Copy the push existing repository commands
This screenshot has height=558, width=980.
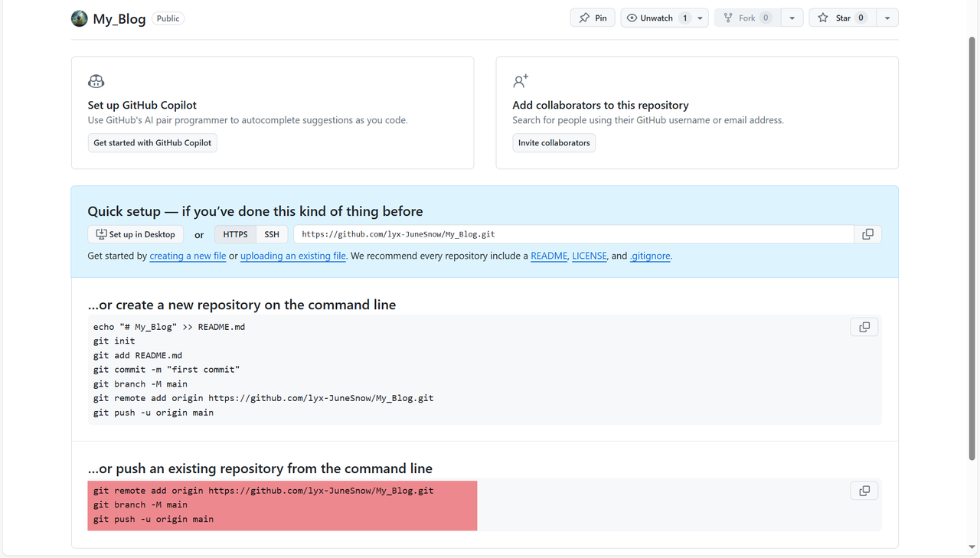point(864,491)
